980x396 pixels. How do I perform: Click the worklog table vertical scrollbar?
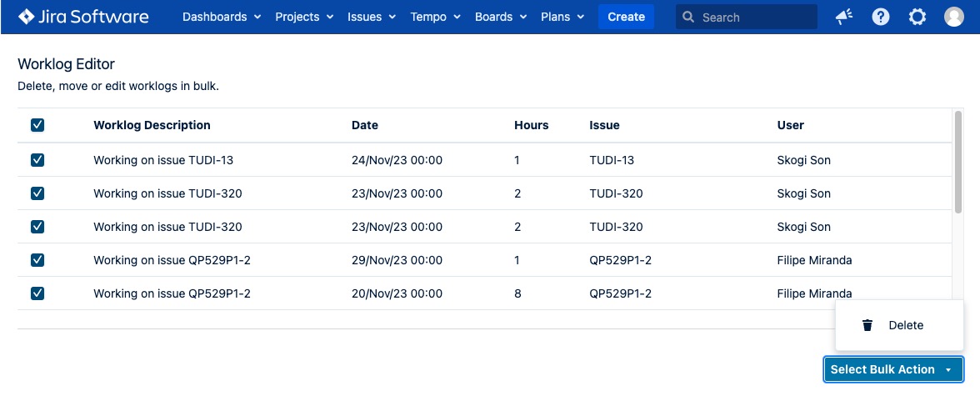point(958,163)
